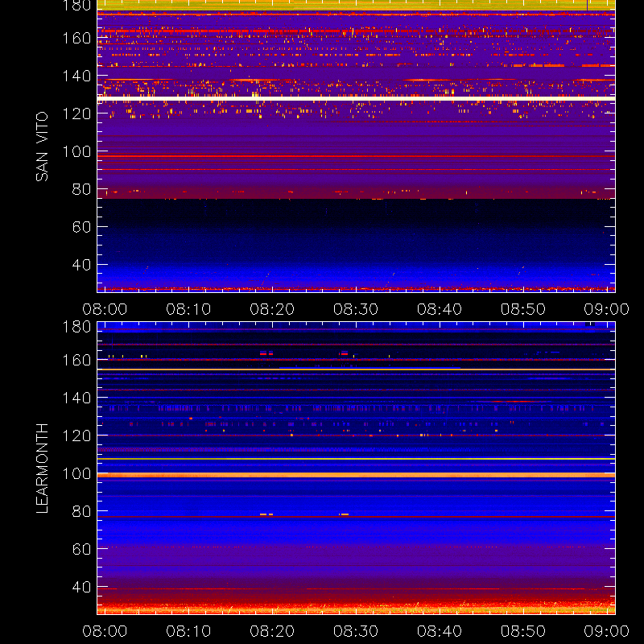Choose the 180 frequency label on Learmonth axis
The image size is (644, 644).
pyautogui.click(x=76, y=327)
